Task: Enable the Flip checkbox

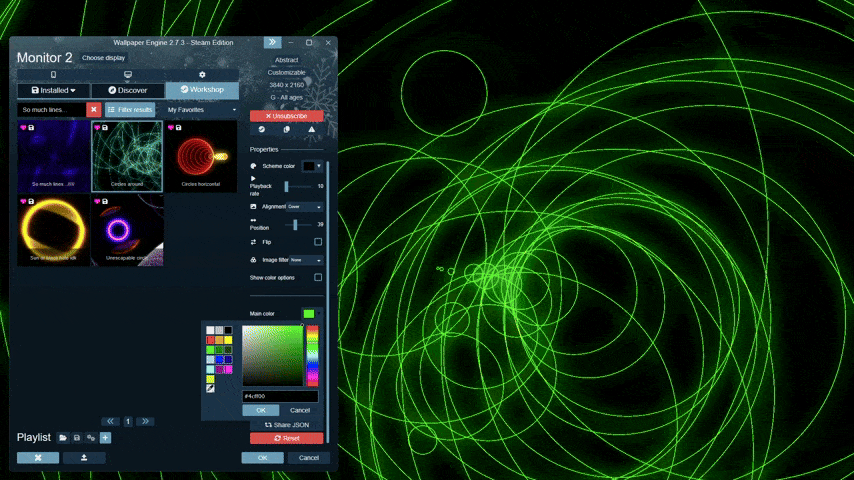Action: coord(318,242)
